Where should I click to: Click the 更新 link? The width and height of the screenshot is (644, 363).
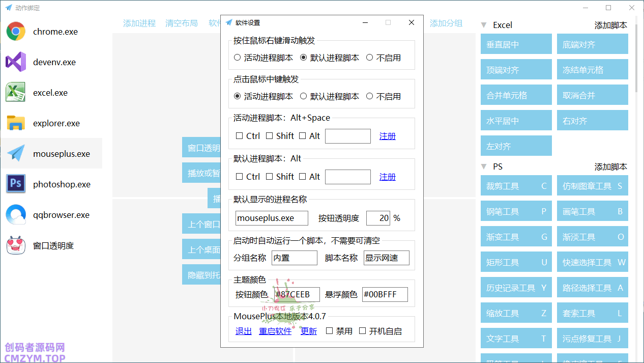(x=309, y=331)
